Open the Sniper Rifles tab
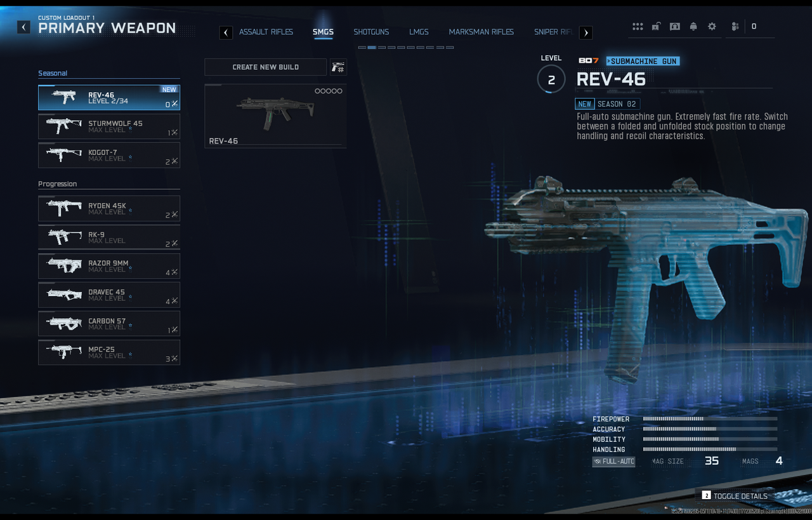Image resolution: width=812 pixels, height=520 pixels. (554, 32)
